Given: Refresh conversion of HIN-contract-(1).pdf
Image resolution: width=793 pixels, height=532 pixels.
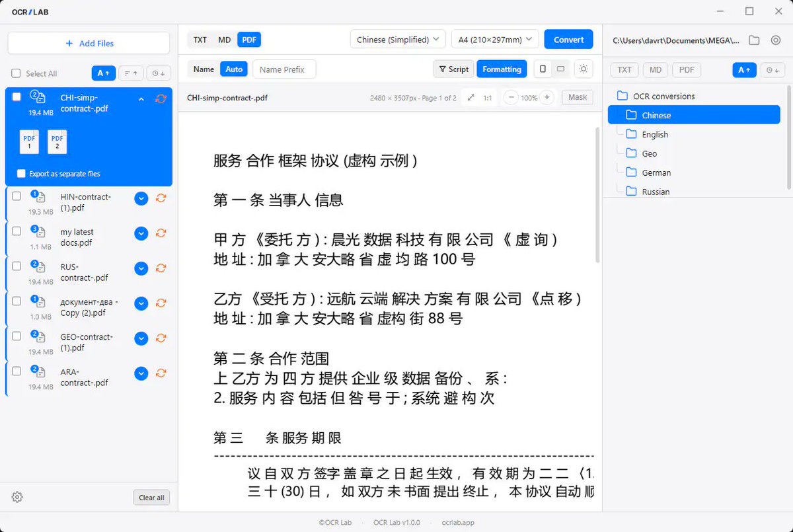Looking at the screenshot, I should tap(161, 198).
